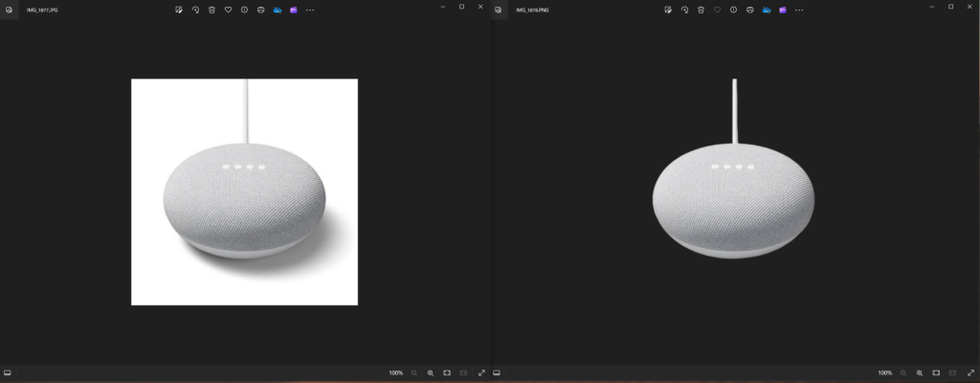Toggle filmstrip in left window's bottom bar

point(8,372)
